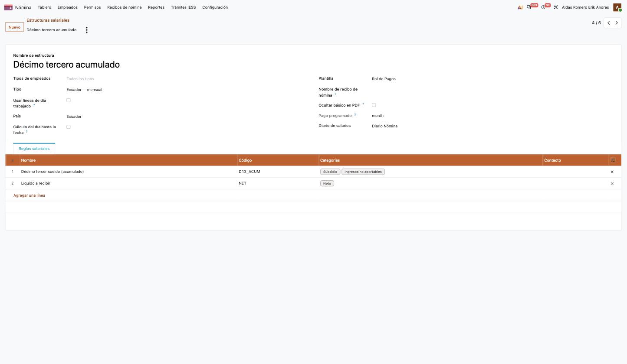Image resolution: width=627 pixels, height=364 pixels.
Task: Click Agregar una línea link
Action: 29,195
